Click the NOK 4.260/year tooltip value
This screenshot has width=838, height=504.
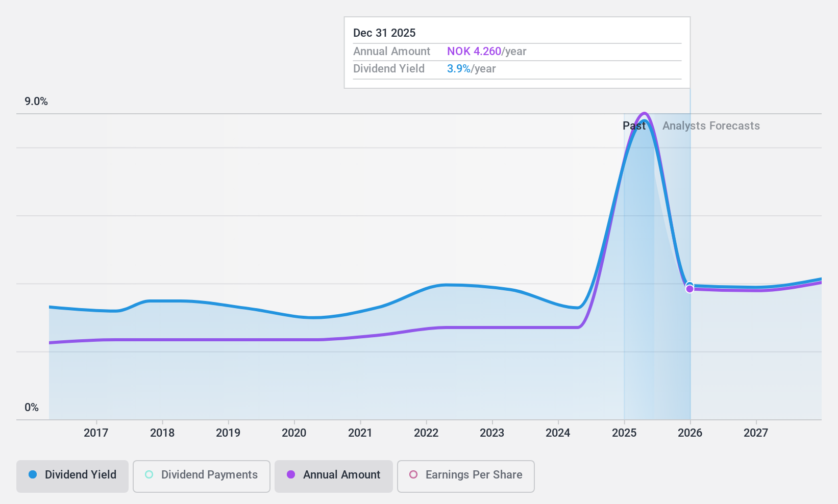tap(486, 52)
